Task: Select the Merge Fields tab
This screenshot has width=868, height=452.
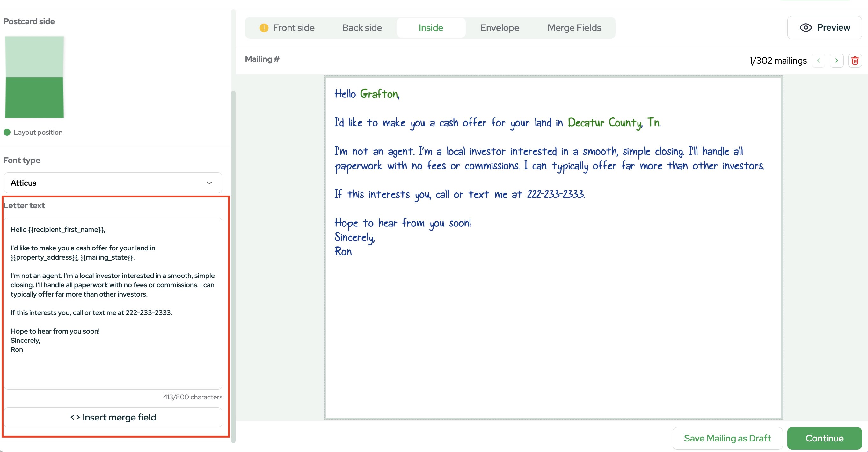Action: coord(574,28)
